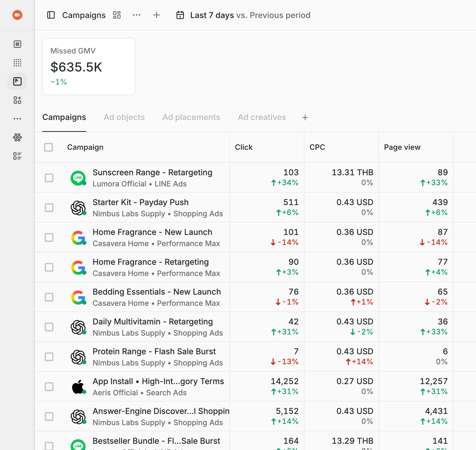Open the sidebar more options dots
This screenshot has height=450, width=476.
point(17,119)
